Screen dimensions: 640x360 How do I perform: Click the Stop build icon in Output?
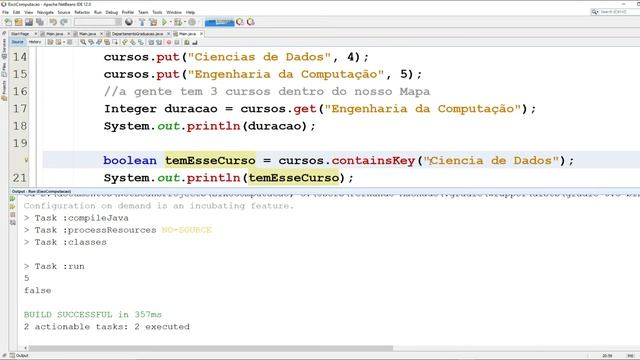tap(13, 215)
